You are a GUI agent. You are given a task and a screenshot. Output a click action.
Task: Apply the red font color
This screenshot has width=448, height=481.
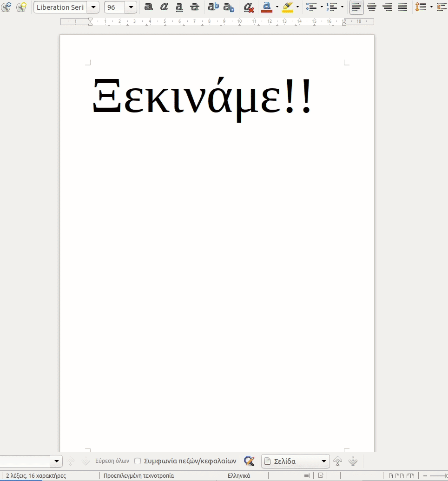click(267, 7)
